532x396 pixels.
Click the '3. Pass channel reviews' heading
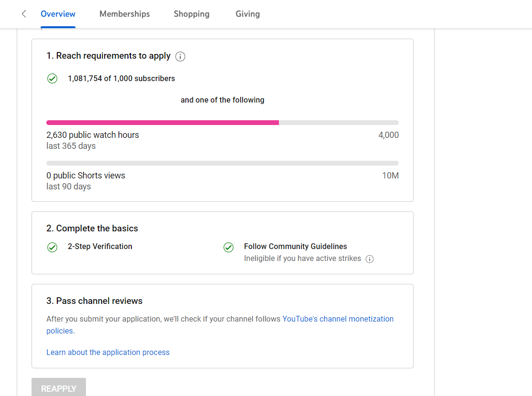pyautogui.click(x=95, y=301)
